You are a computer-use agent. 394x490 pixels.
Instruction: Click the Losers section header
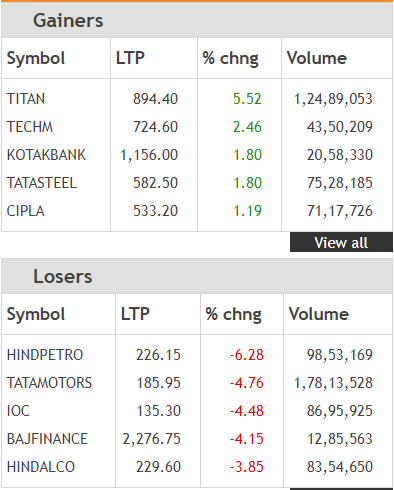(63, 277)
